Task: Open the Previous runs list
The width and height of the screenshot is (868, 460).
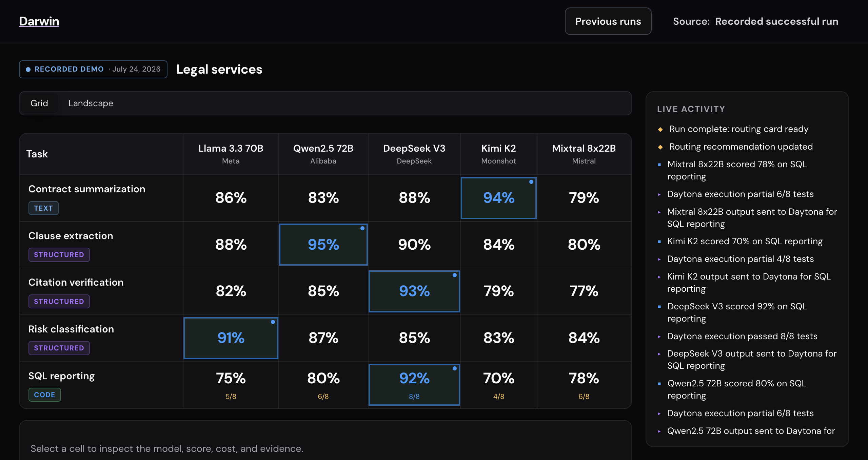Action: pyautogui.click(x=608, y=21)
